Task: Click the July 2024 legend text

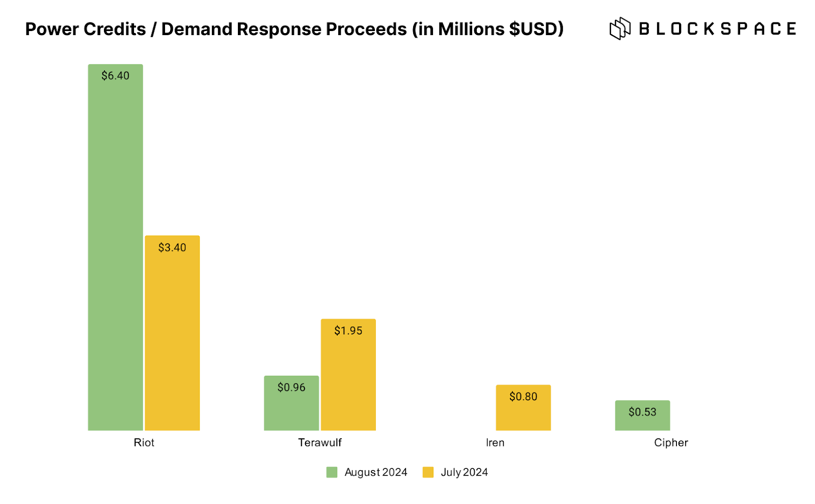Action: click(x=465, y=472)
